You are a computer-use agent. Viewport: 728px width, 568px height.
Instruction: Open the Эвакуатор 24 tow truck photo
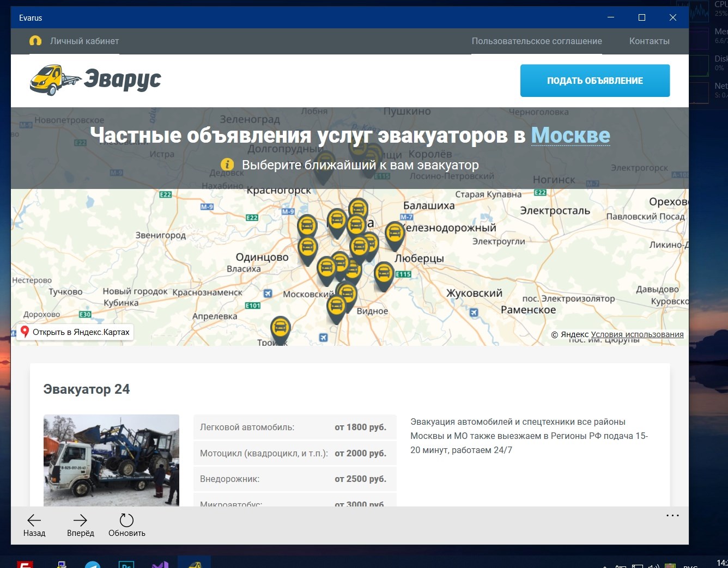pos(111,460)
